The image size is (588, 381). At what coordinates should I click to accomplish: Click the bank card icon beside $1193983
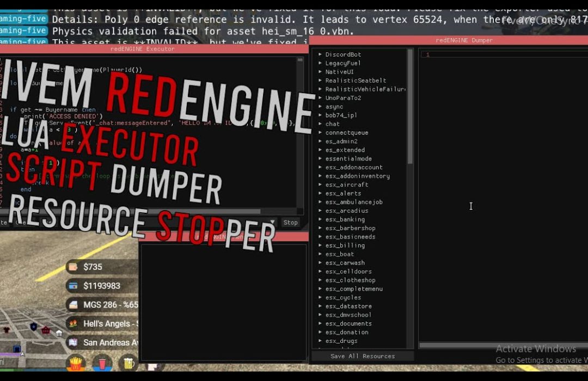[73, 286]
